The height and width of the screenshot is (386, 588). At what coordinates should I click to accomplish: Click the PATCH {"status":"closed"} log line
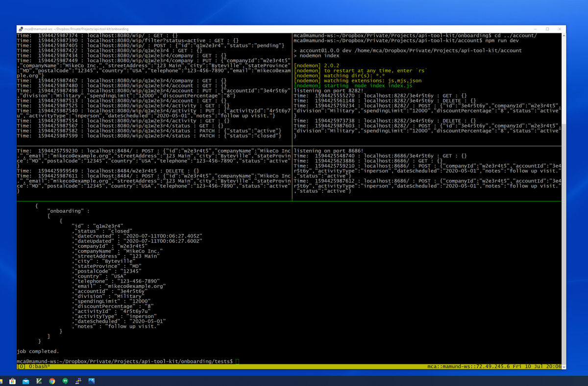[150, 136]
